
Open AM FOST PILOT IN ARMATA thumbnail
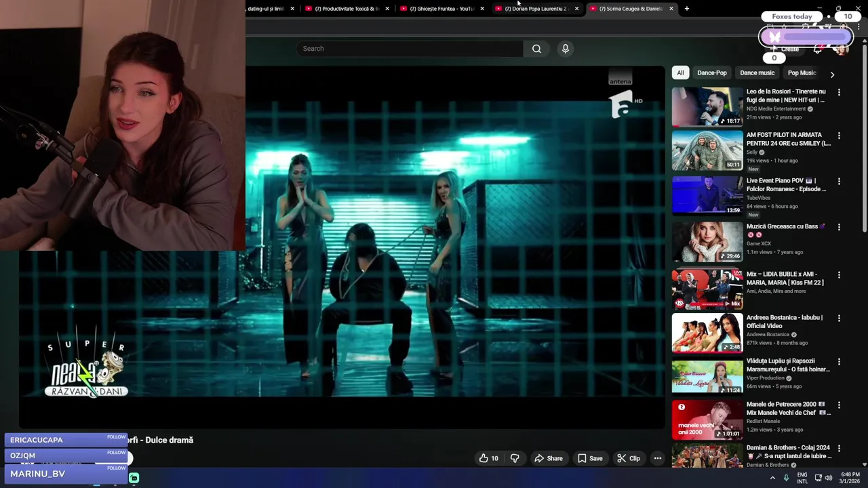(x=707, y=150)
